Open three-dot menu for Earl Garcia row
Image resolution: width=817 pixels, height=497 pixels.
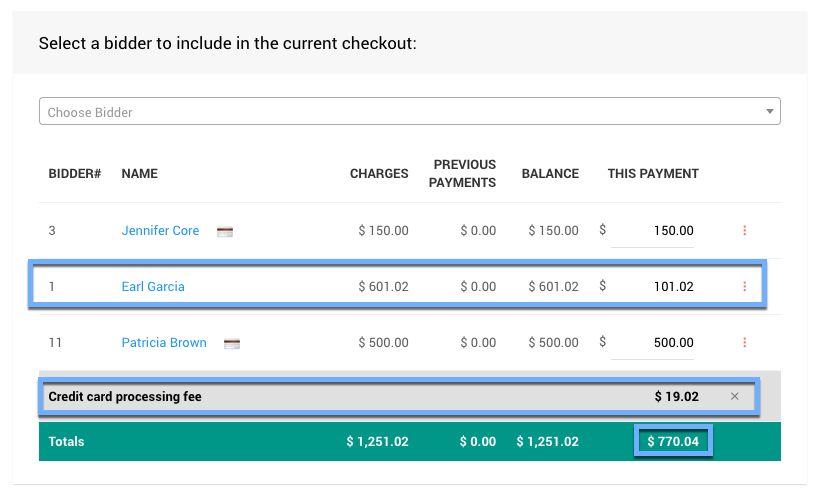[744, 287]
